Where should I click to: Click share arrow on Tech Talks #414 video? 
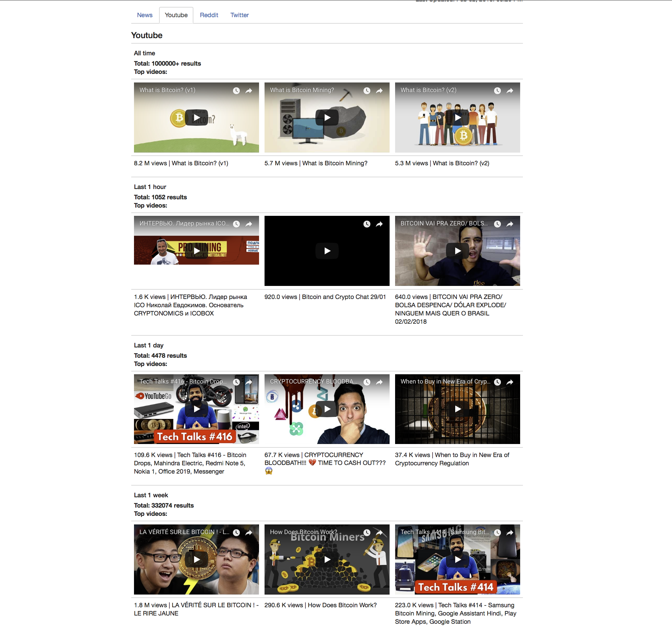pyautogui.click(x=510, y=533)
